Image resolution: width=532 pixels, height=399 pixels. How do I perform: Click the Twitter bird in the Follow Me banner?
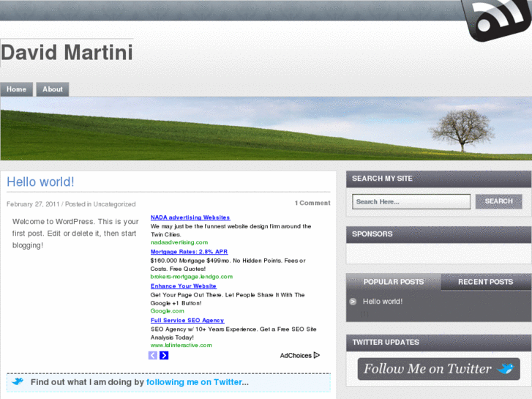click(506, 368)
